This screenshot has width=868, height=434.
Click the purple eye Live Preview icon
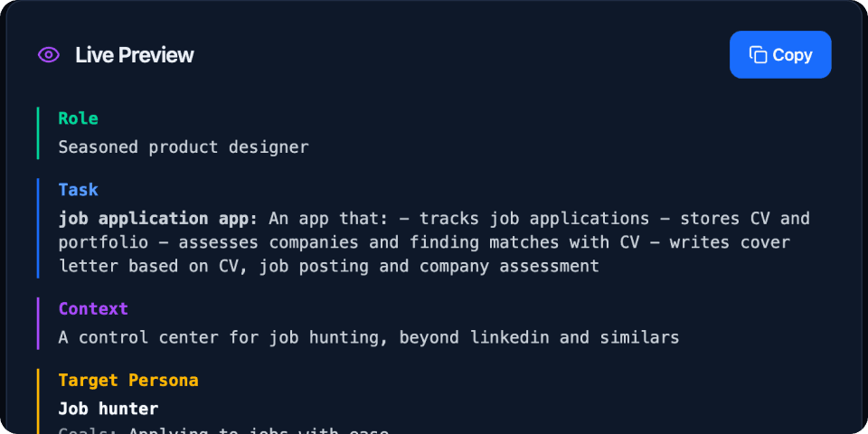tap(49, 55)
